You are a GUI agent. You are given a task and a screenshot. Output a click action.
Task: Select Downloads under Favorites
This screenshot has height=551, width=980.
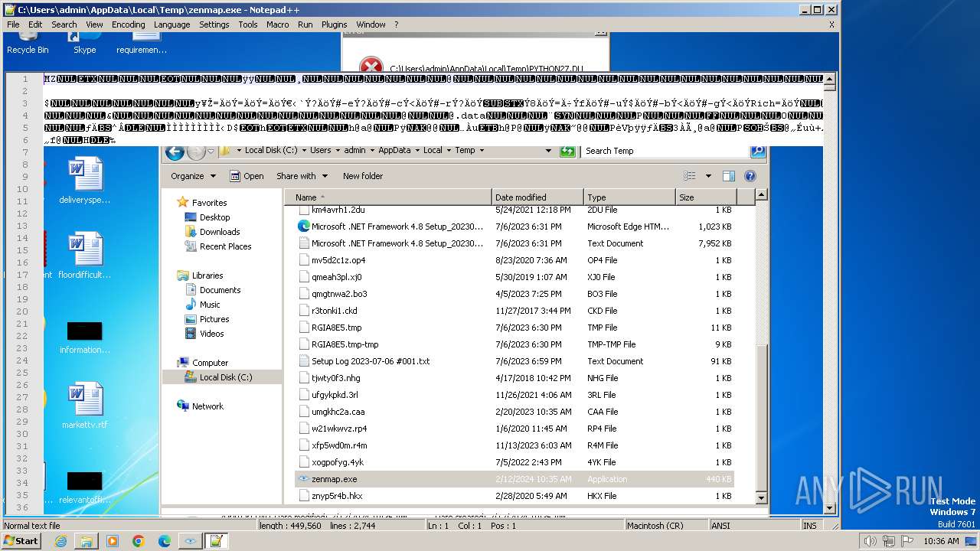220,232
